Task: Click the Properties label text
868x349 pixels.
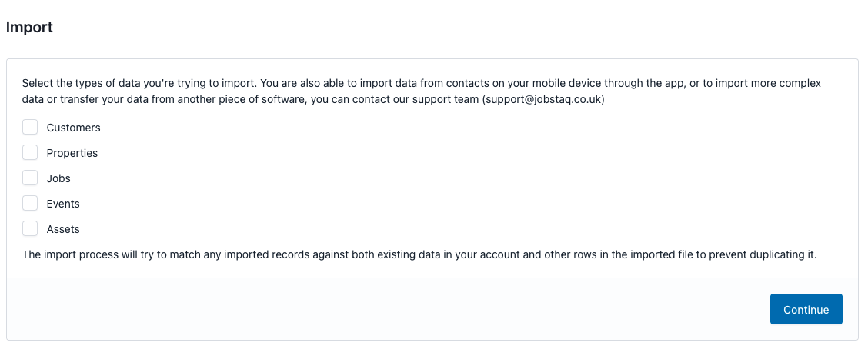Action: coord(72,153)
